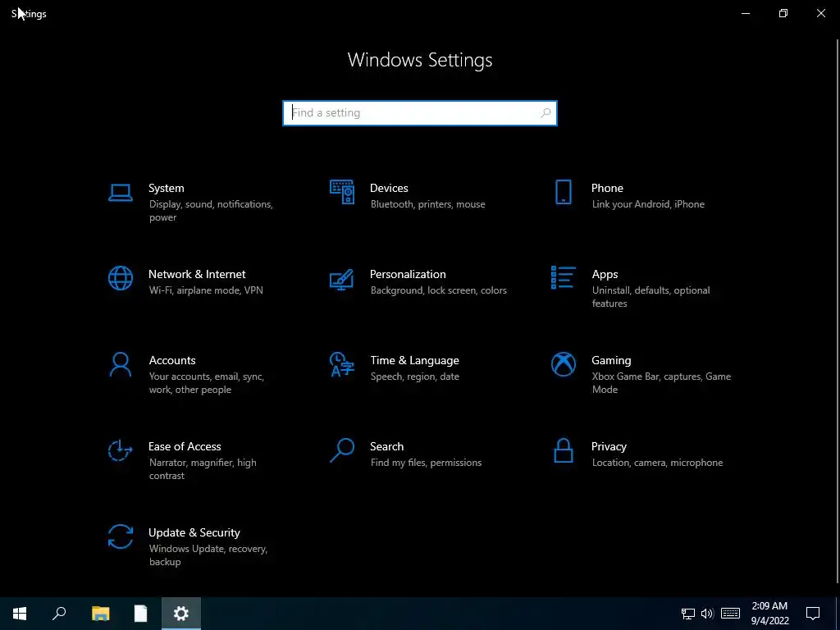
Task: Open the Accounts category title
Action: (172, 361)
